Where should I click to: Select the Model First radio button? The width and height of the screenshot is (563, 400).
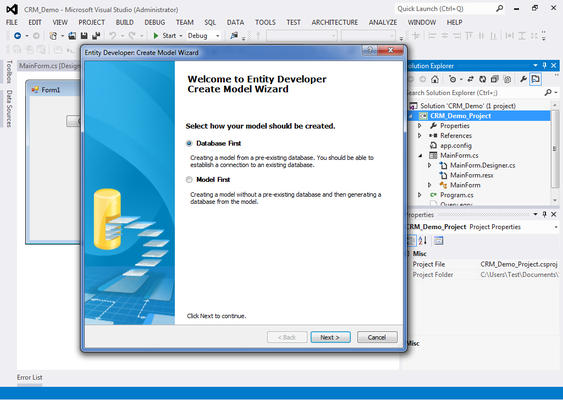[x=189, y=180]
